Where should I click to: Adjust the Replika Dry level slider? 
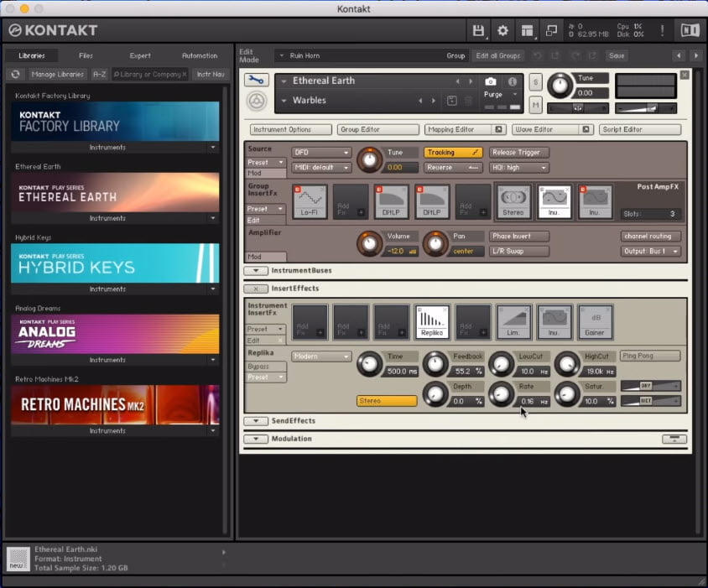pos(651,386)
